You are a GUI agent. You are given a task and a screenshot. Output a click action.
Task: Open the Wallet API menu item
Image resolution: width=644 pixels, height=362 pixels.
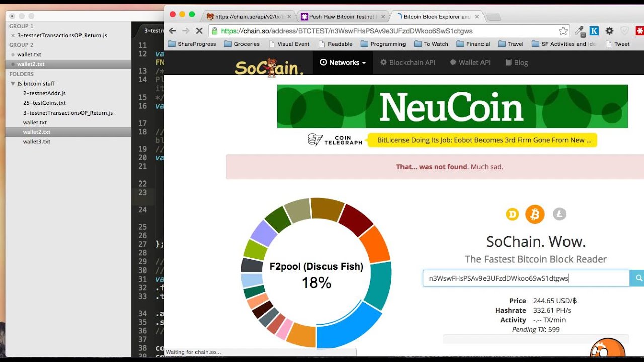click(470, 63)
